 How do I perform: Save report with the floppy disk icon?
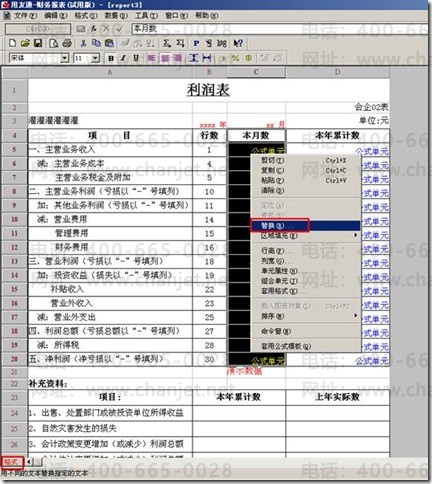click(38, 43)
